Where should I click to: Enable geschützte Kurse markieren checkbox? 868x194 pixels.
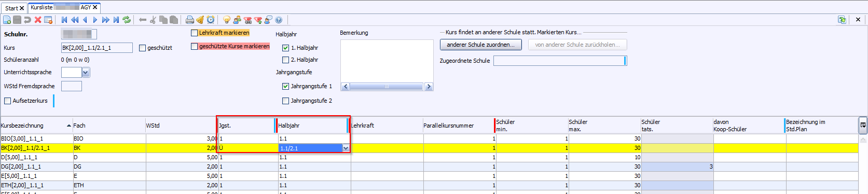pos(194,46)
